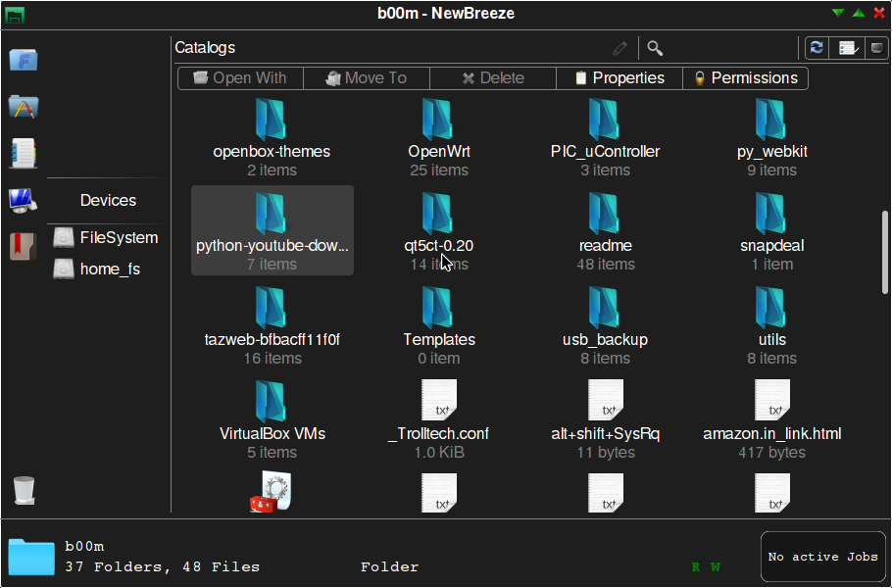
Task: Reload the view with the refresh icon
Action: click(817, 48)
